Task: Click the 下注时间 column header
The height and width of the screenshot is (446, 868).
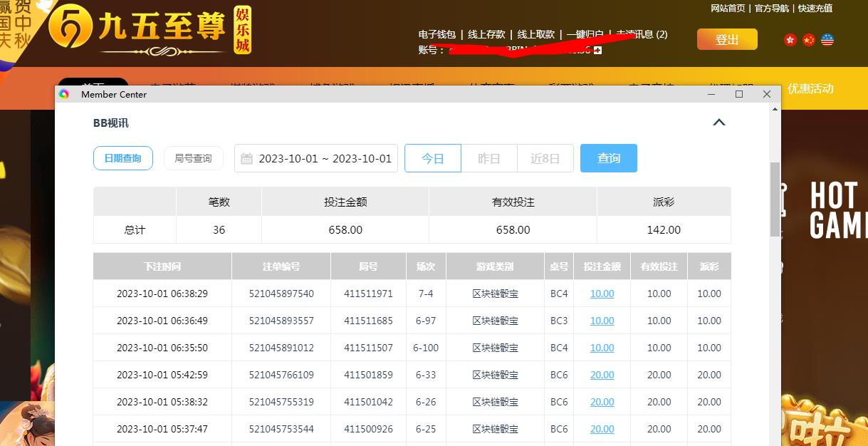Action: [162, 266]
